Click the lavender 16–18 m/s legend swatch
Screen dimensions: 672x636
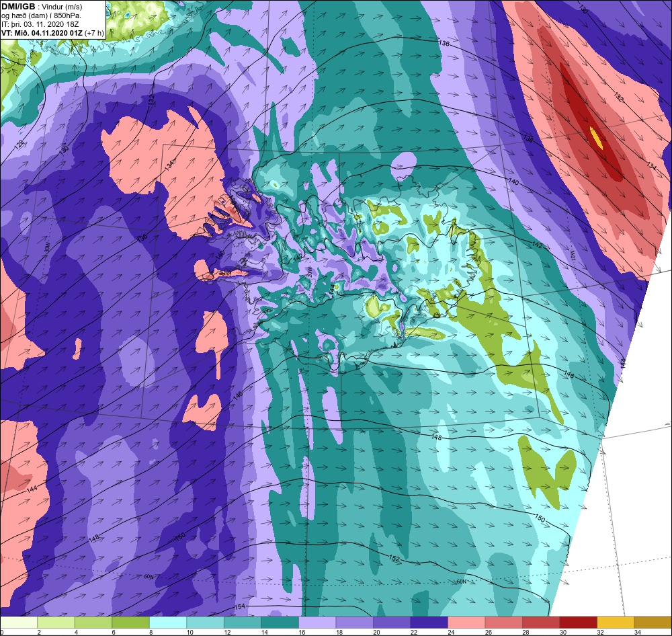click(317, 623)
